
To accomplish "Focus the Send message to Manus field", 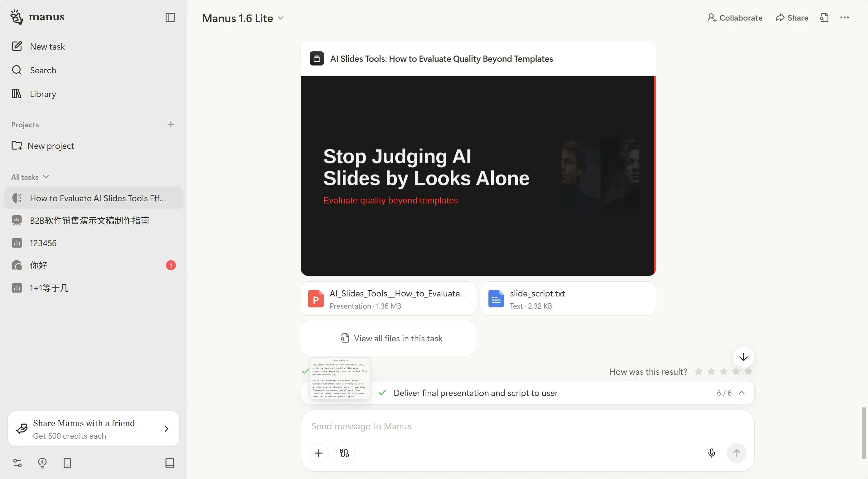I will pos(527,426).
